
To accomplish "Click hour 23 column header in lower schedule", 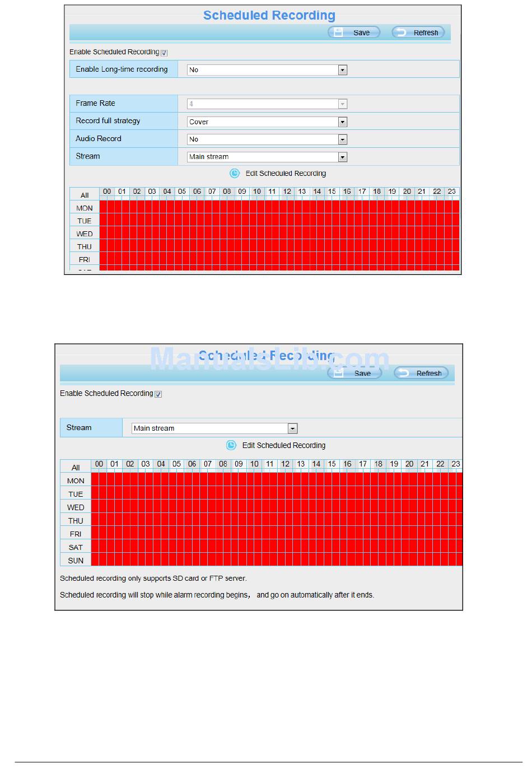I will (456, 464).
